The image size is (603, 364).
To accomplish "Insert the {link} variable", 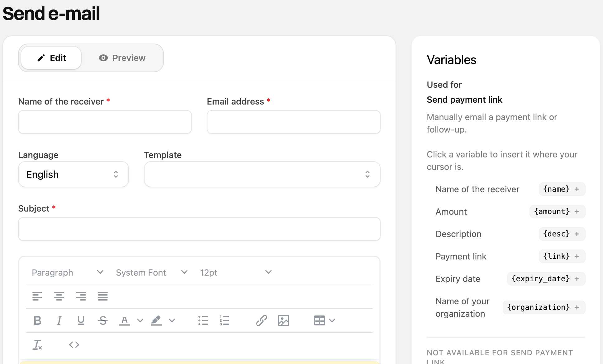I will click(x=562, y=256).
